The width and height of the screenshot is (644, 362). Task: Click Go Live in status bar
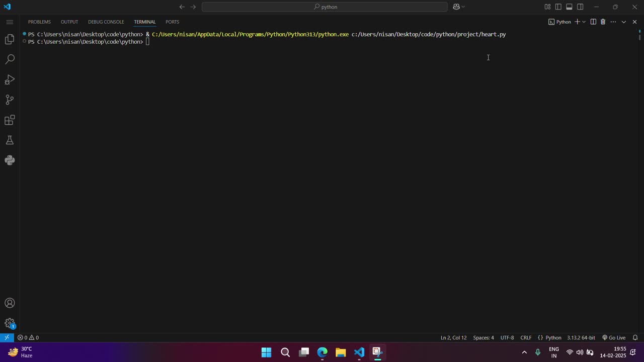click(614, 337)
